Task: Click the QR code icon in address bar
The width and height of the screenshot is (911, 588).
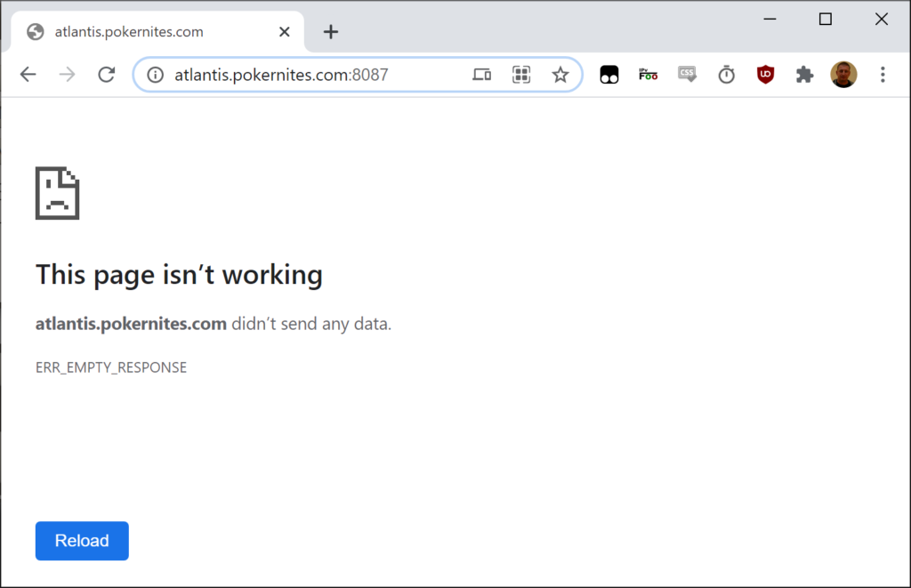Action: (521, 75)
